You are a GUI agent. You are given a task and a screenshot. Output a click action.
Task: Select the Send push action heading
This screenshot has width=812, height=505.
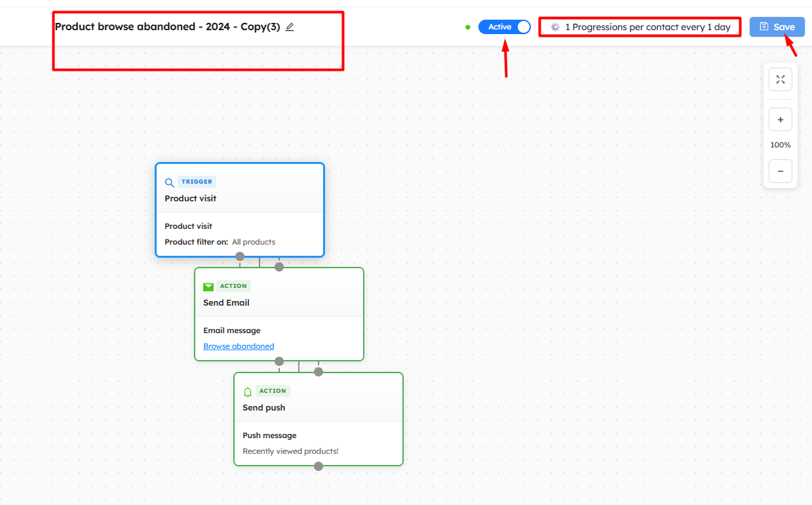(x=264, y=407)
